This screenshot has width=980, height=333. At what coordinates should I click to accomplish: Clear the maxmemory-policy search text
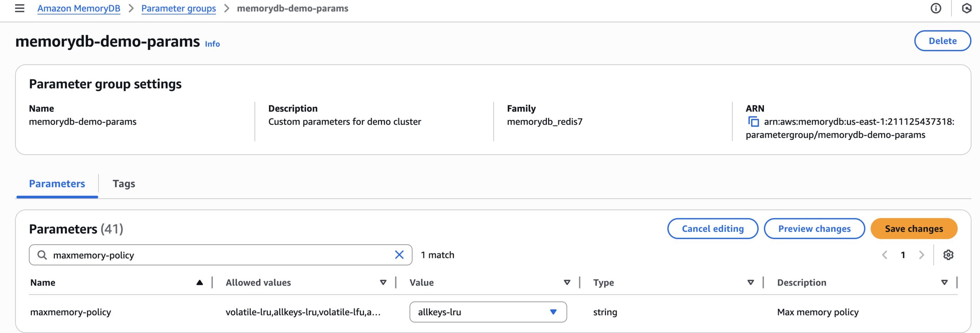pos(399,255)
